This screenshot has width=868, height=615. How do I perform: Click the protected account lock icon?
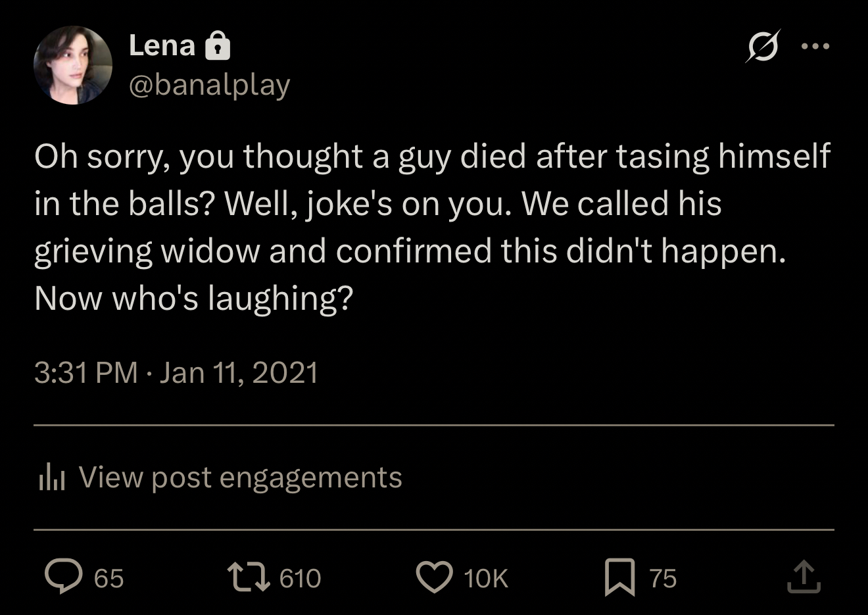(x=218, y=47)
